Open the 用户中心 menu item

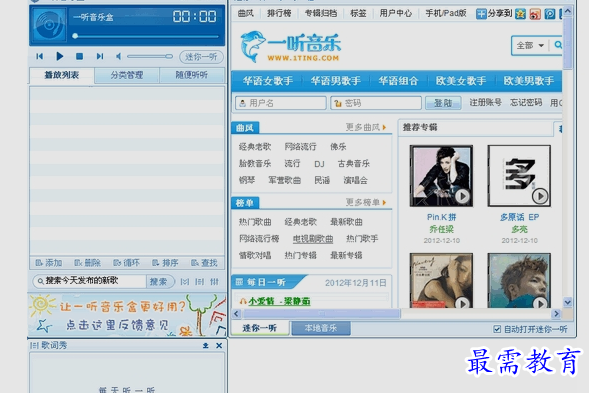point(396,14)
